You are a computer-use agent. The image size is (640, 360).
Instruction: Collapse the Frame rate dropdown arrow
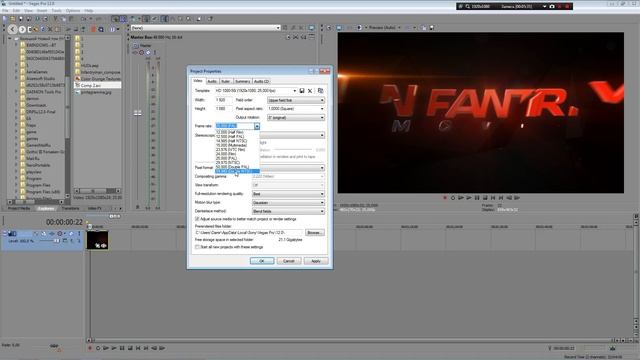[x=257, y=127]
